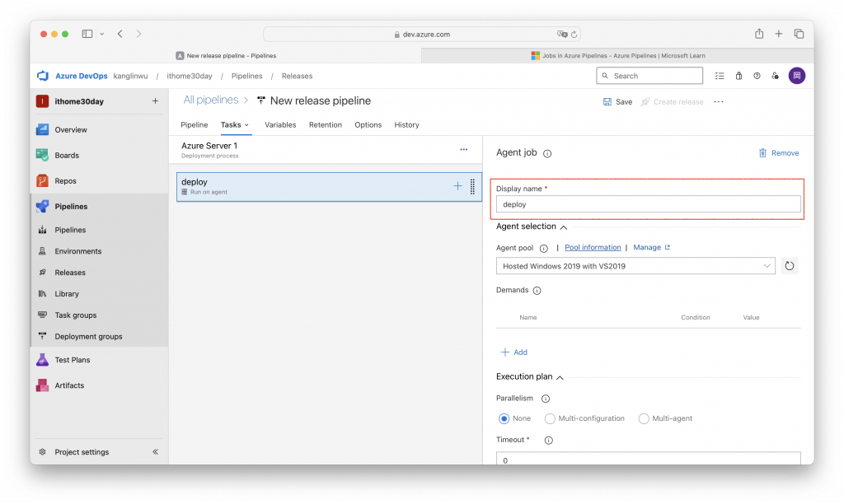
Task: Open the work items list icon in header
Action: click(720, 76)
